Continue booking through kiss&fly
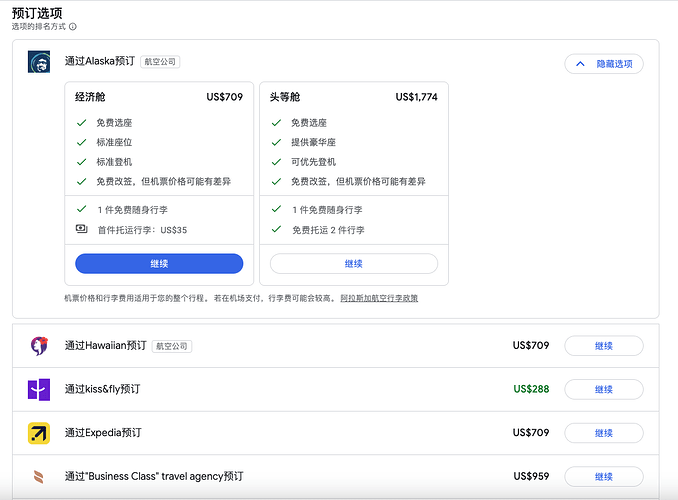Viewport: 678px width, 500px height. pos(604,389)
